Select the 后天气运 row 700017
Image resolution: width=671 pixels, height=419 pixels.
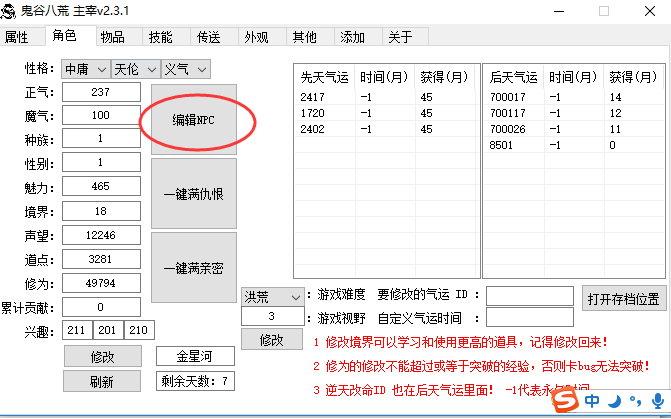[573, 97]
